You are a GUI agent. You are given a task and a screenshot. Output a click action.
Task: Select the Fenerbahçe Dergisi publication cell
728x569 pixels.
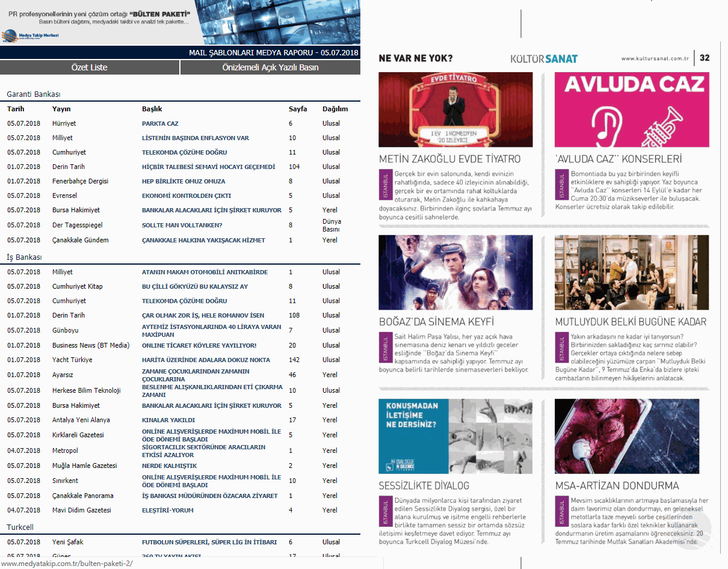80,181
